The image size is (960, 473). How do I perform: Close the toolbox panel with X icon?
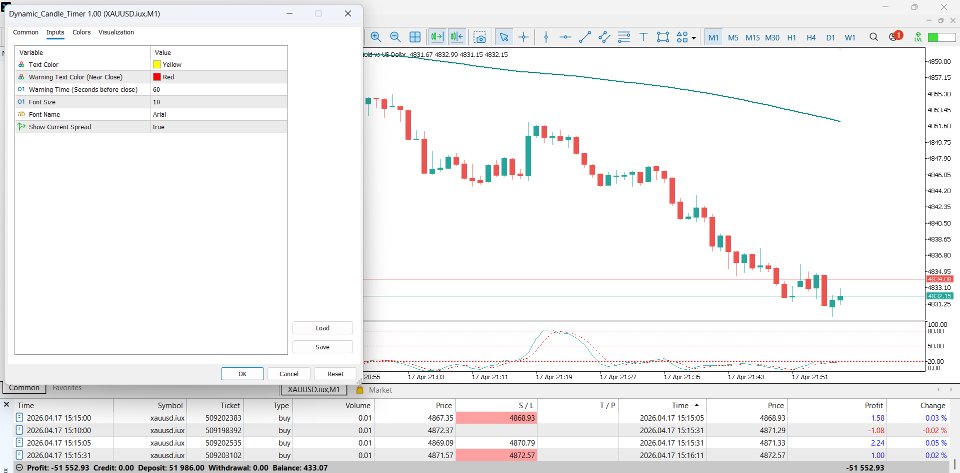(x=7, y=404)
